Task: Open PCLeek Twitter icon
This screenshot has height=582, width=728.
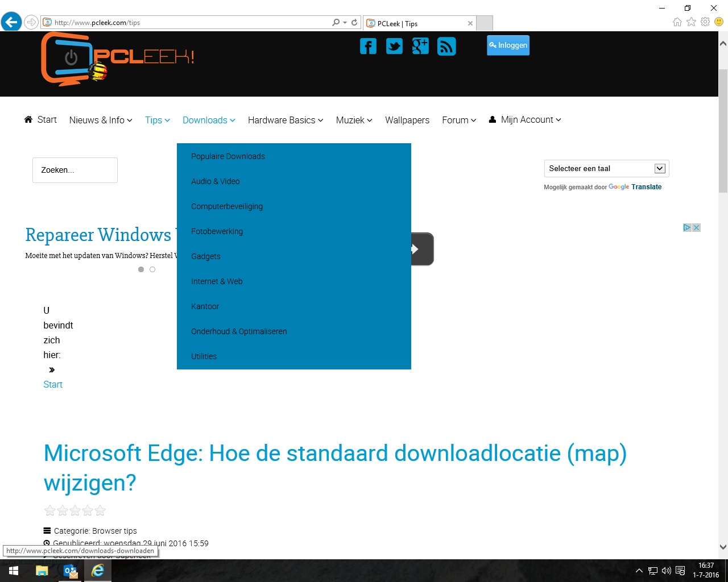Action: pyautogui.click(x=394, y=46)
